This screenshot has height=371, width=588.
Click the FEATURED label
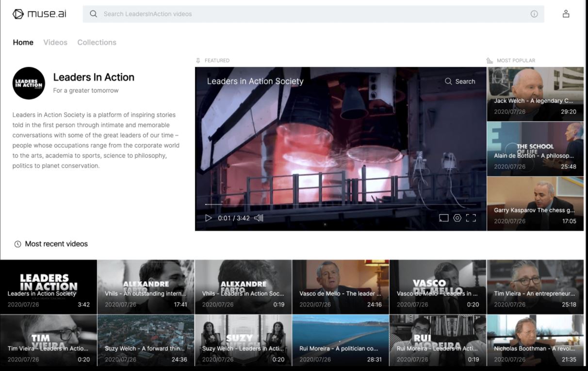(217, 61)
